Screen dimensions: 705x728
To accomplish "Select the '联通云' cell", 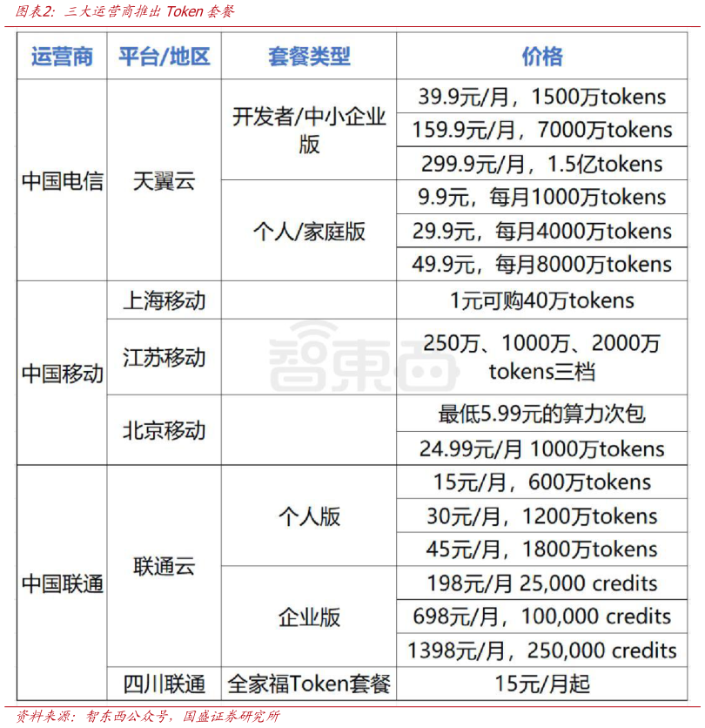I will tap(164, 566).
